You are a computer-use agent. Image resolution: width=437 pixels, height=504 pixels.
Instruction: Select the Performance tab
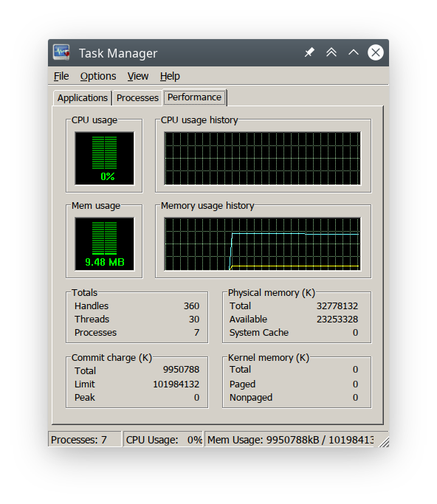195,97
